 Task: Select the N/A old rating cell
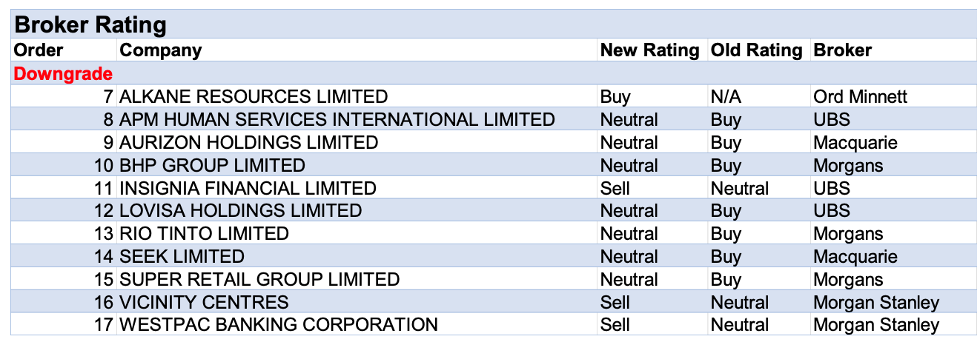point(726,96)
